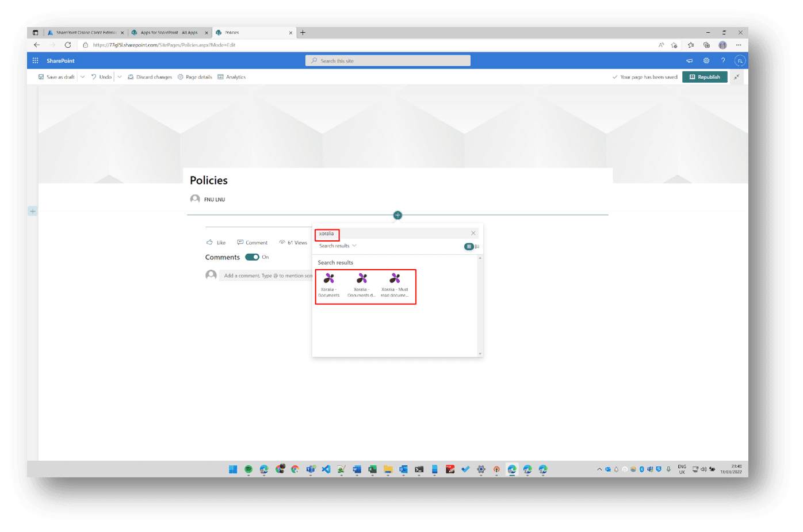Open the SharePoint settings gear
This screenshot has width=803, height=532.
706,60
